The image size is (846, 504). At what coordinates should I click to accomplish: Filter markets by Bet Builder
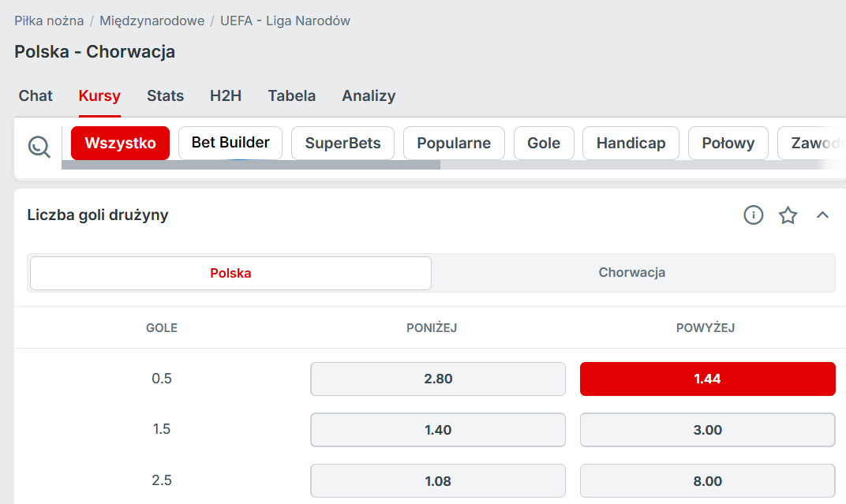click(x=230, y=143)
